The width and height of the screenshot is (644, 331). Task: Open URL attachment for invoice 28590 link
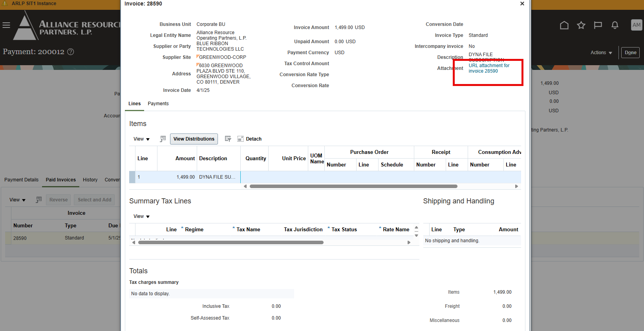tap(489, 68)
